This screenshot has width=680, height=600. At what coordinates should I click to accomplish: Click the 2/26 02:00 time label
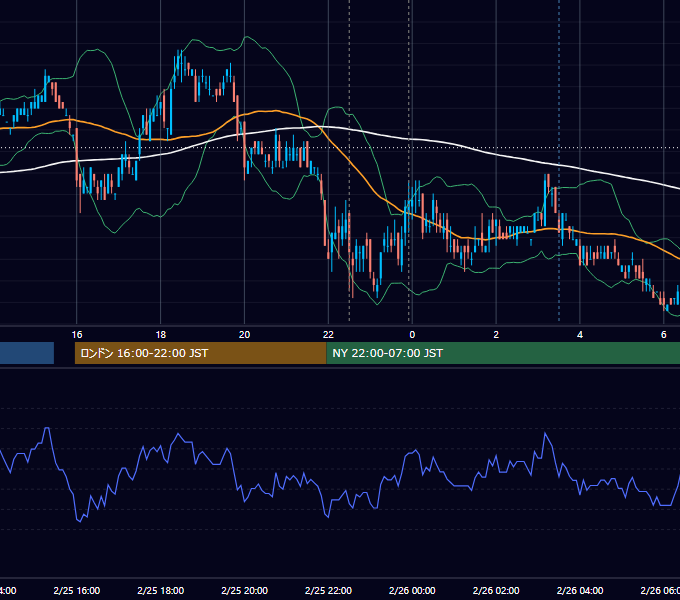pyautogui.click(x=496, y=590)
